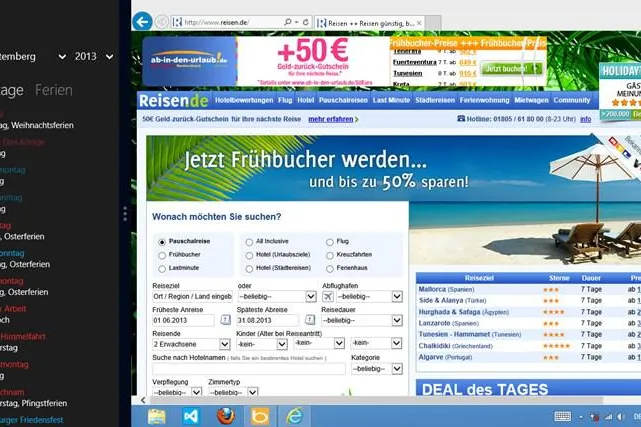Open the Chalkidiki (Griechenland) destination link
This screenshot has width=641, height=427.
pos(455,346)
